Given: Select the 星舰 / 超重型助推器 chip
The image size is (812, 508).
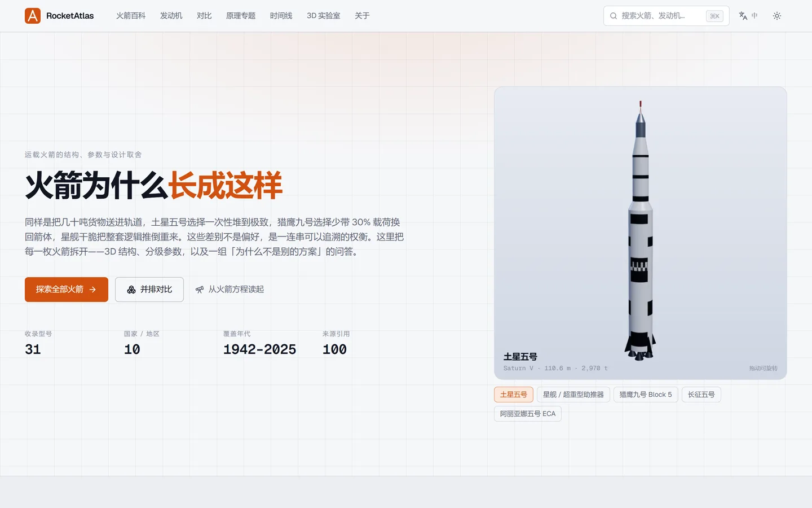Looking at the screenshot, I should coord(573,395).
